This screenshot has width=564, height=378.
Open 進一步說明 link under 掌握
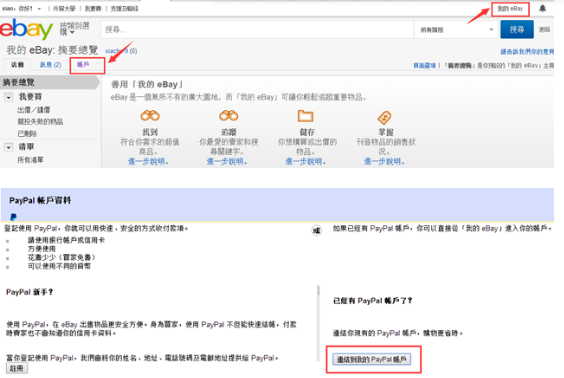[x=384, y=161]
